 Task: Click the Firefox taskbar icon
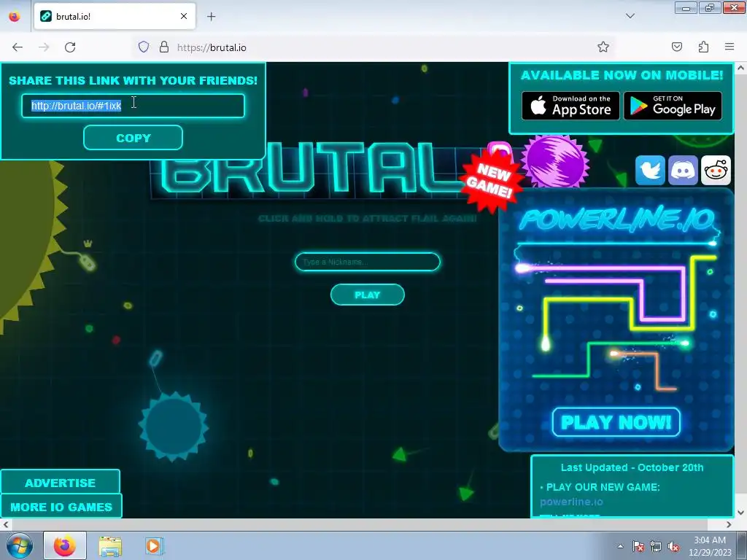tap(65, 545)
